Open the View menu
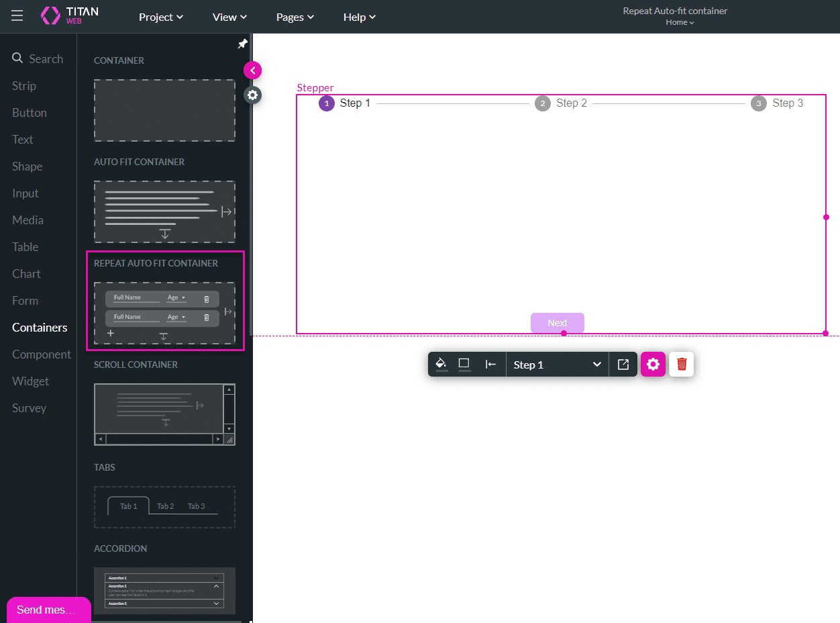 point(229,17)
